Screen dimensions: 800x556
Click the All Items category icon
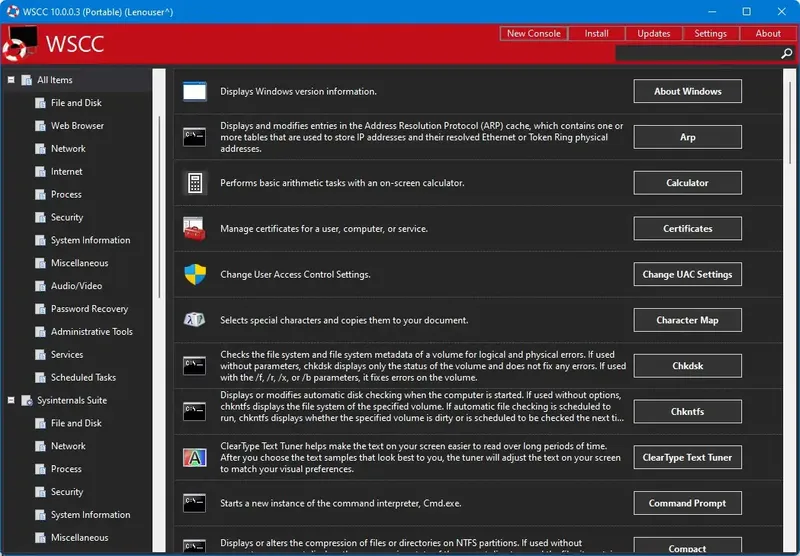27,80
